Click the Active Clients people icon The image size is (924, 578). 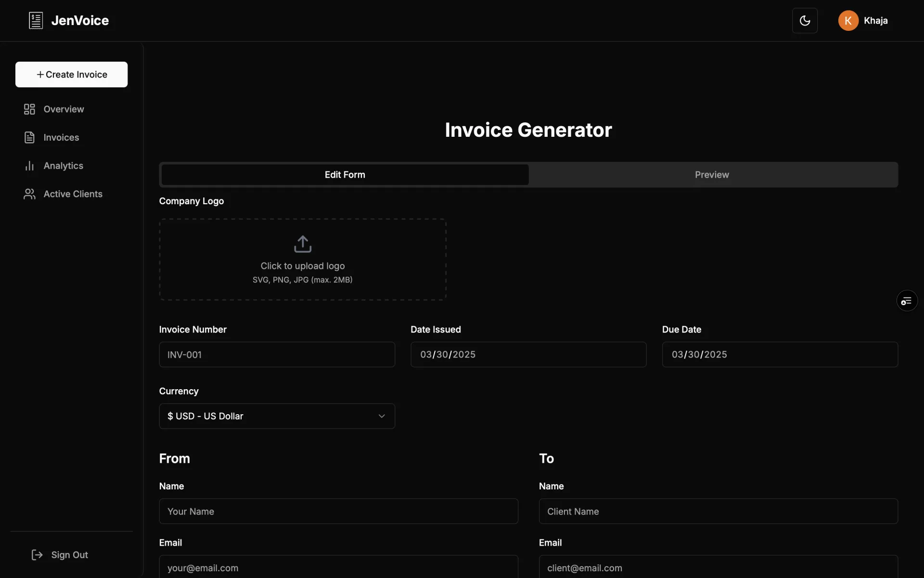click(x=29, y=194)
